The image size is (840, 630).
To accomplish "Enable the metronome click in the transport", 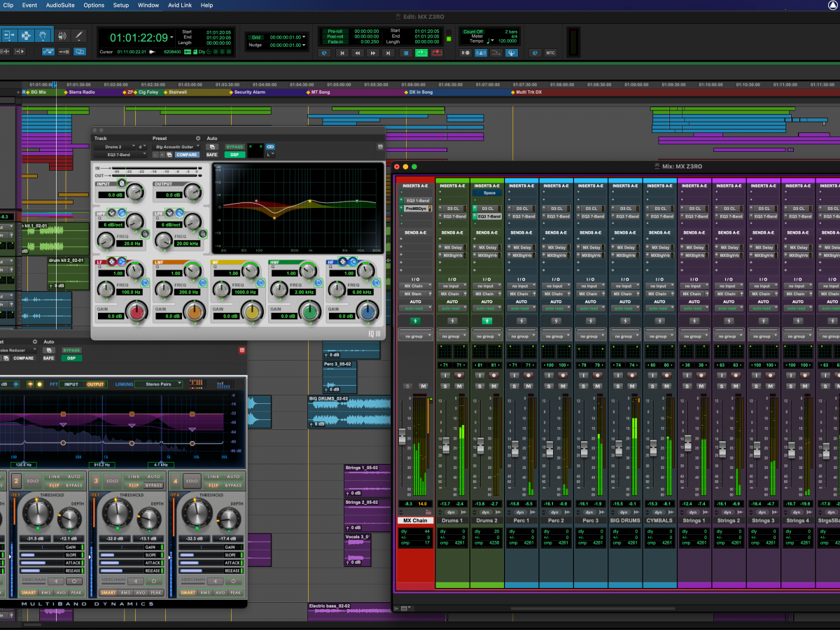I will click(481, 52).
